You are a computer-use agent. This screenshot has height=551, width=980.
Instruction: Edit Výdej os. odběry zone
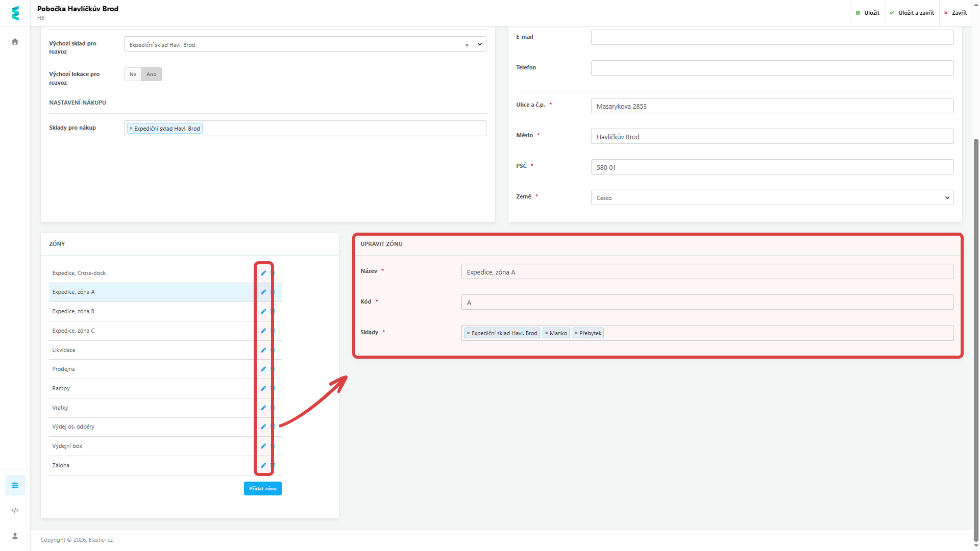pyautogui.click(x=263, y=427)
